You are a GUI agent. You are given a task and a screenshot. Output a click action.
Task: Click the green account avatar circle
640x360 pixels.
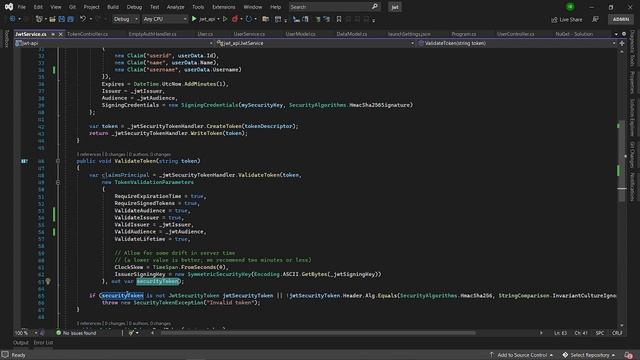tap(570, 7)
